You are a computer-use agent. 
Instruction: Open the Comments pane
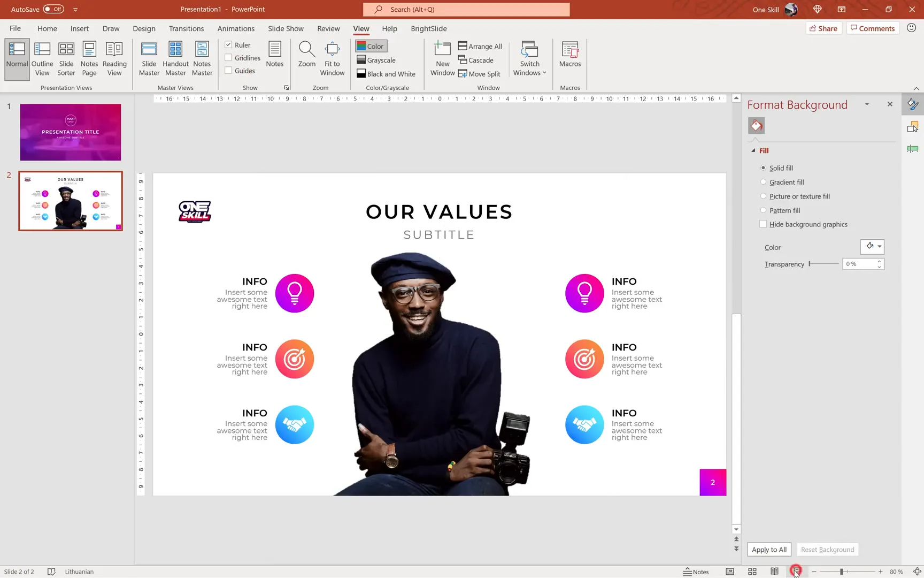pos(873,28)
